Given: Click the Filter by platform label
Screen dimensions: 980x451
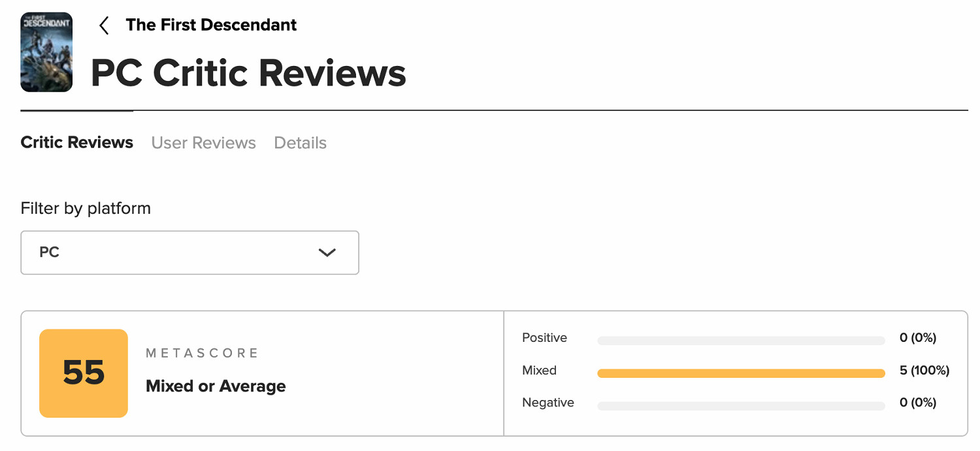Looking at the screenshot, I should pyautogui.click(x=86, y=209).
